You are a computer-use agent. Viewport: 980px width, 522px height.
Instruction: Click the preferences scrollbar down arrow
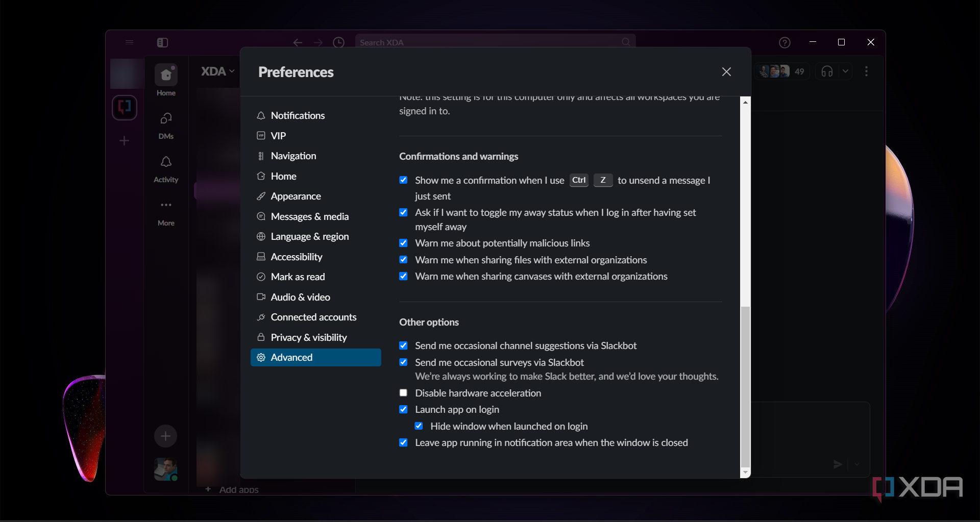pyautogui.click(x=745, y=473)
